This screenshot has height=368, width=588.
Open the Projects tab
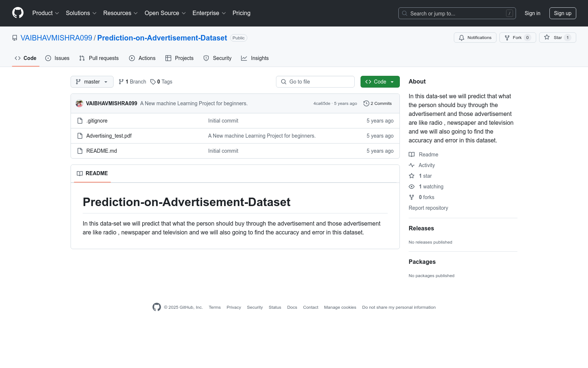click(x=179, y=58)
